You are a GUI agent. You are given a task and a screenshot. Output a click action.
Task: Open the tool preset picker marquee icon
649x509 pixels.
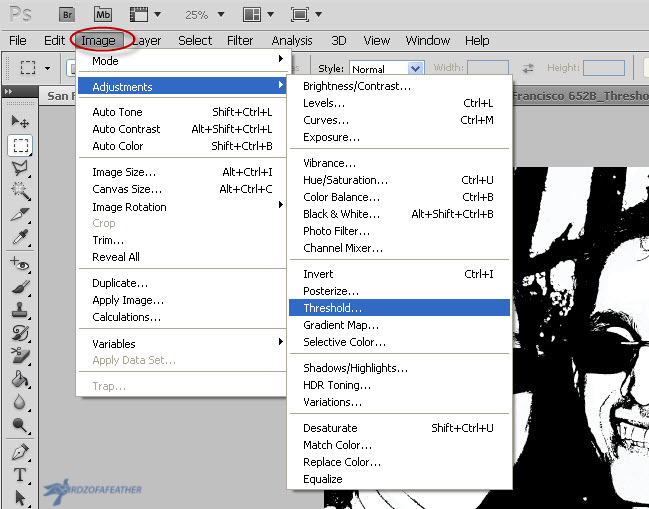point(28,67)
